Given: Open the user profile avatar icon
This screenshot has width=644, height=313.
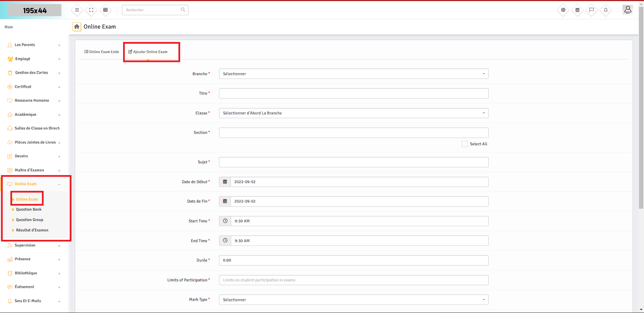Looking at the screenshot, I should click(x=627, y=10).
